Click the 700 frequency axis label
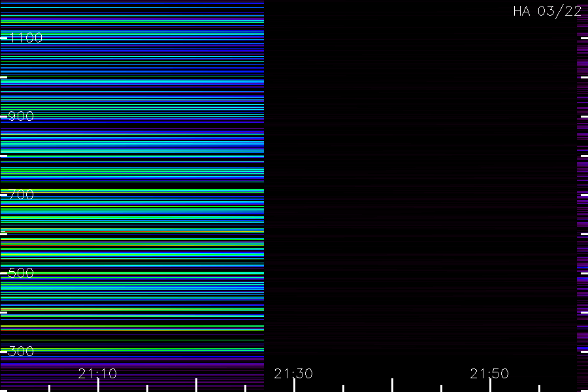Viewport: 588px width, 392px height. (x=21, y=194)
